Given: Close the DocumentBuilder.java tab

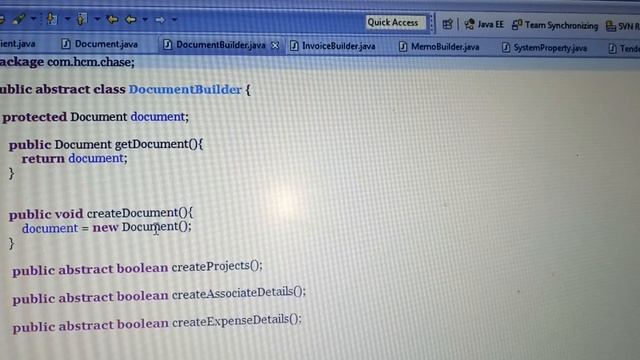Looking at the screenshot, I should (275, 46).
